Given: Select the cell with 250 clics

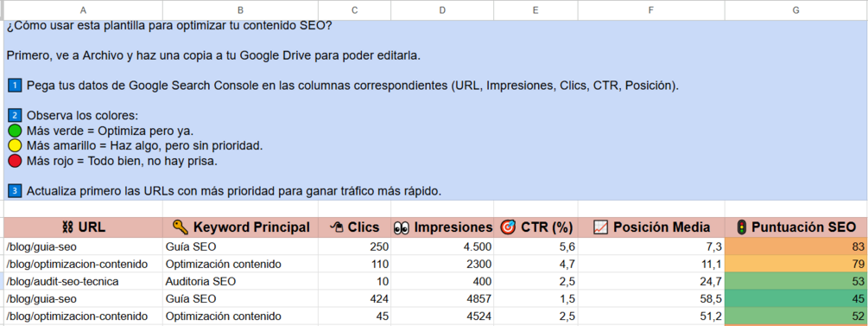Looking at the screenshot, I should point(354,246).
